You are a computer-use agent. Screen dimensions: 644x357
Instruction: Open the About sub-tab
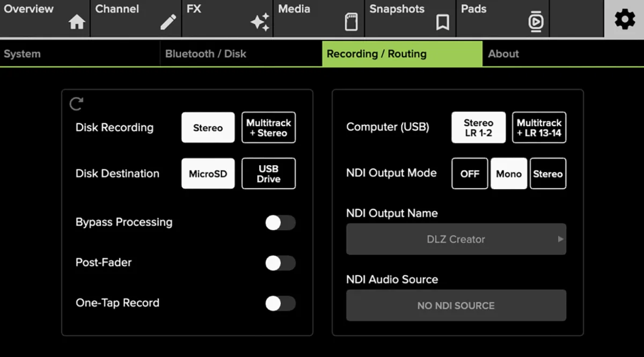click(563, 54)
